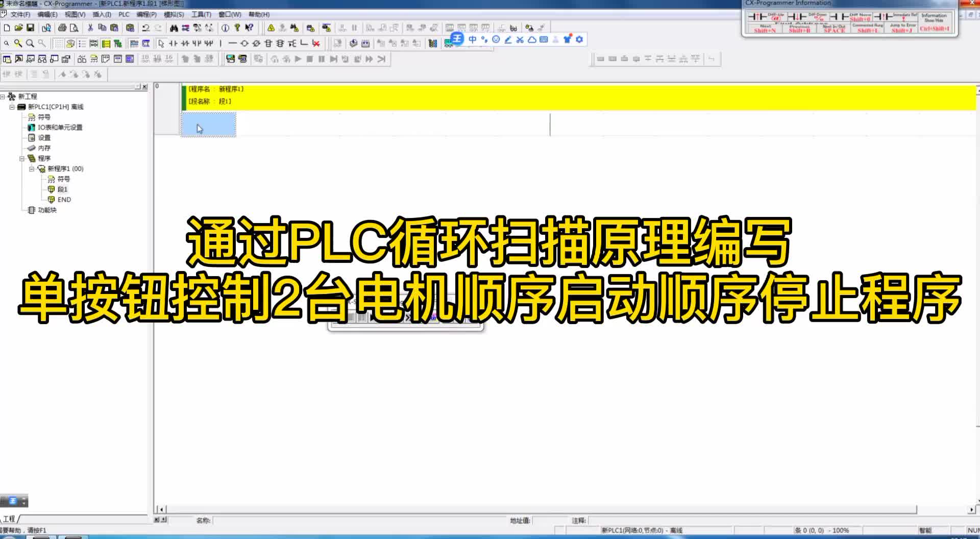Open the 工具(T) menu
The height and width of the screenshot is (539, 980).
[x=201, y=14]
